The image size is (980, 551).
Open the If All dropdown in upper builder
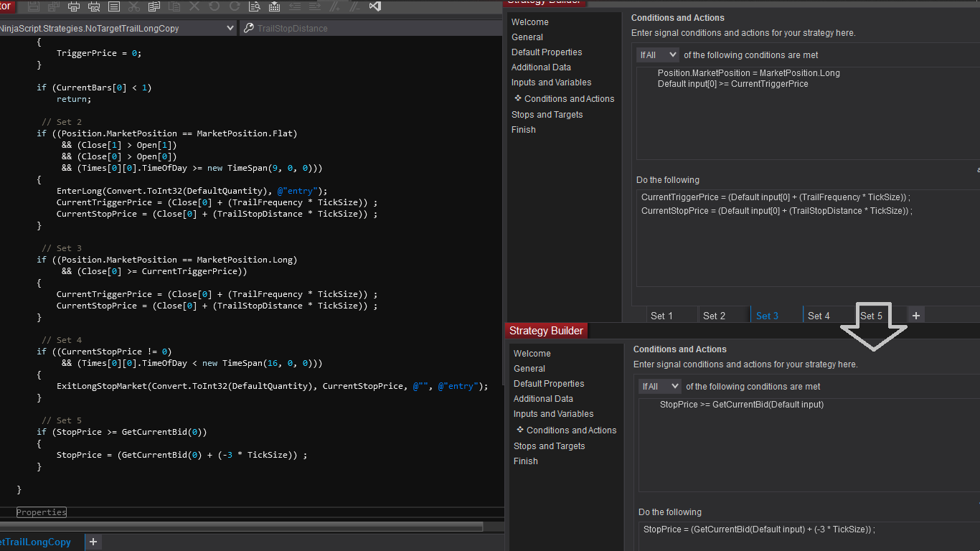click(x=658, y=55)
